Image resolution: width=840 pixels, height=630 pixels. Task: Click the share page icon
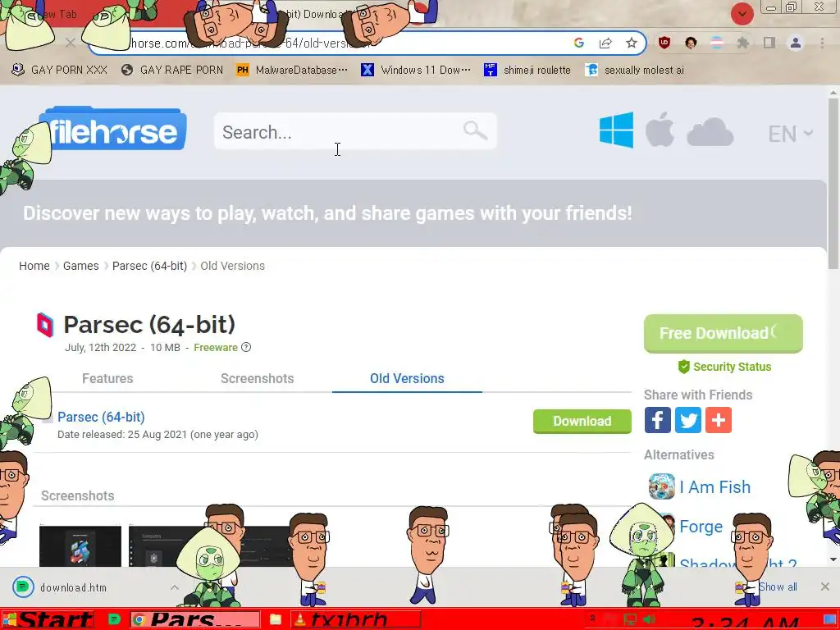pyautogui.click(x=605, y=43)
